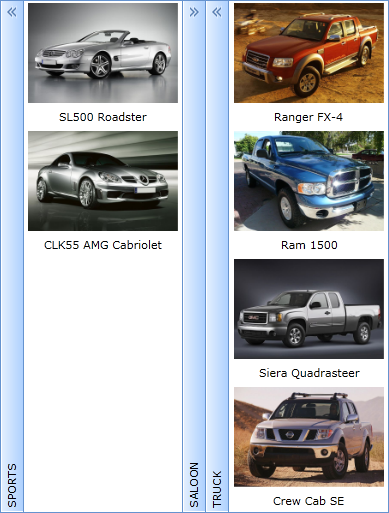Select the Ram 1500 truck image
The height and width of the screenshot is (513, 389).
coord(309,181)
